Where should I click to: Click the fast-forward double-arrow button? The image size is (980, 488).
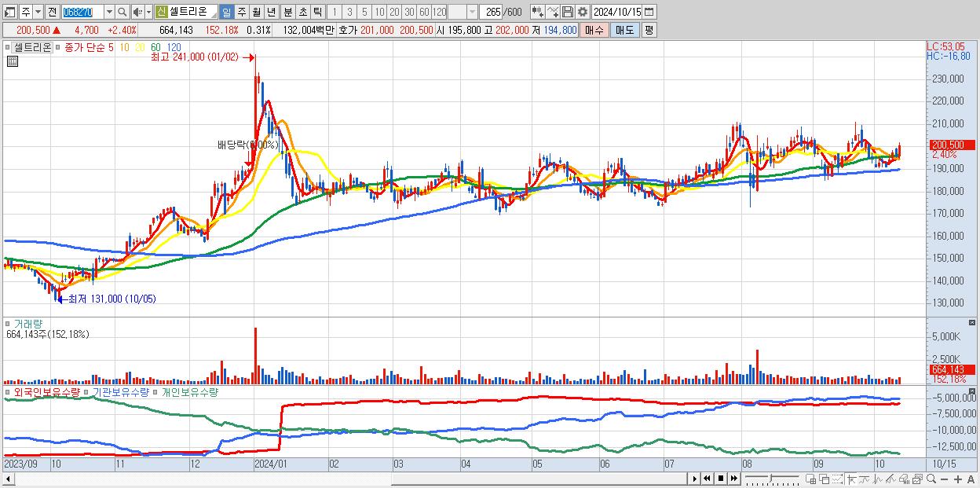coord(733,479)
